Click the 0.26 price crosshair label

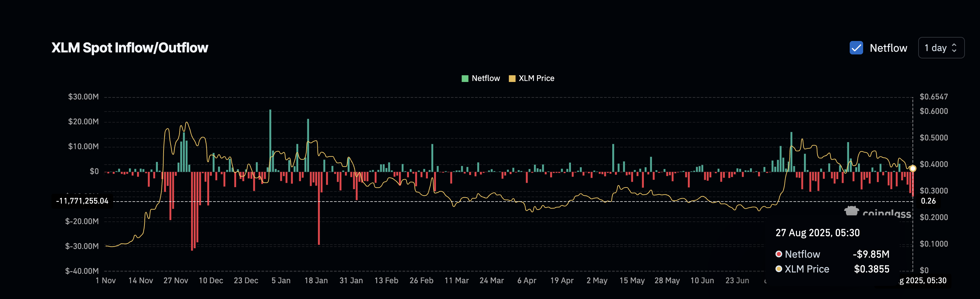point(928,201)
